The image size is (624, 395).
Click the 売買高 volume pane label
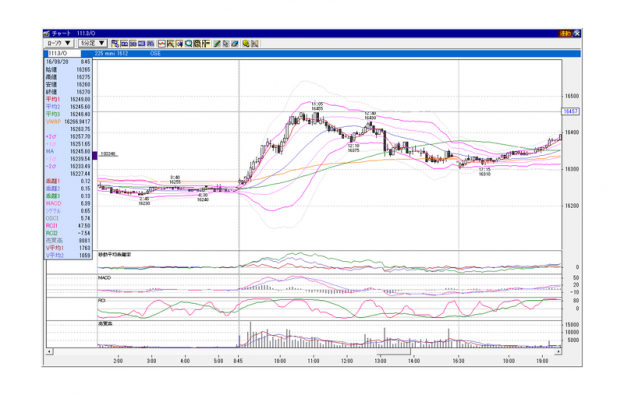105,324
